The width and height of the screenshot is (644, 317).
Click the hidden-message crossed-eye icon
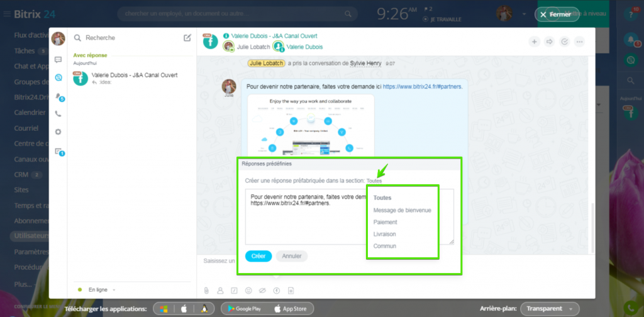[263, 291]
